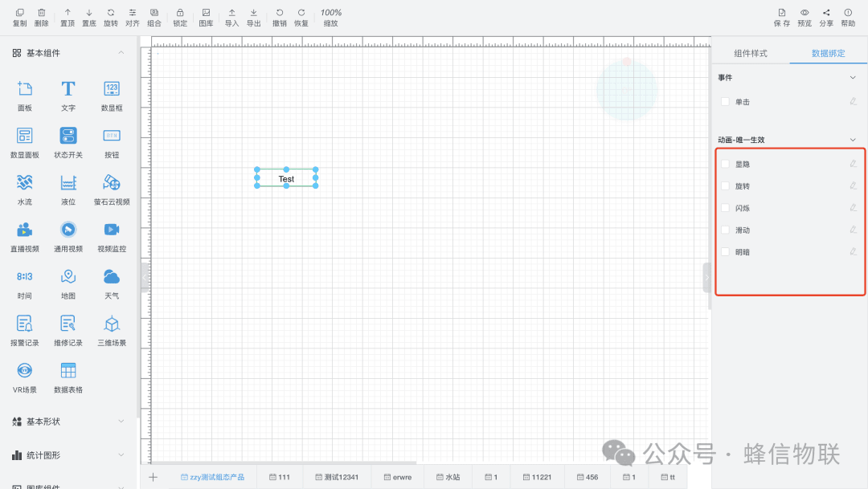Expand the 基本形状 section
Image resolution: width=868 pixels, height=489 pixels.
point(121,421)
